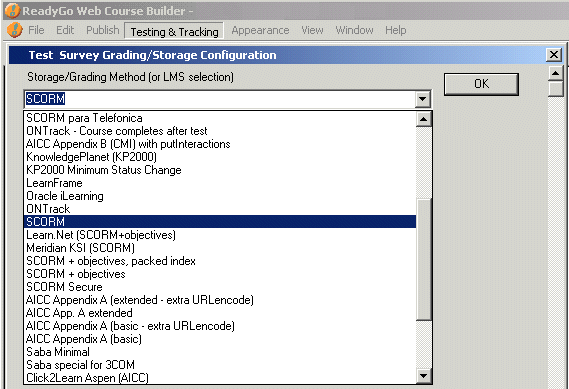
Task: Click the ReadyGo icon in title bar
Action: [12, 11]
